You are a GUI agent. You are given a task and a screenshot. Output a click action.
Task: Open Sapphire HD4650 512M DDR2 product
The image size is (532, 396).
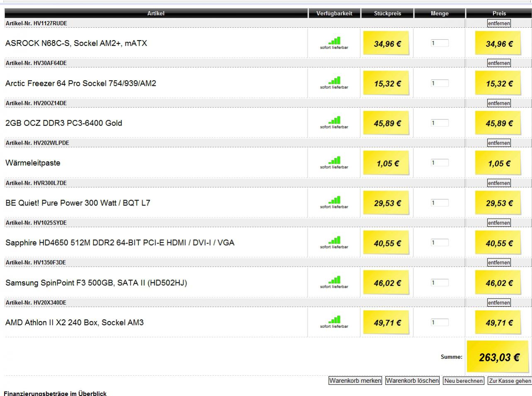point(120,243)
